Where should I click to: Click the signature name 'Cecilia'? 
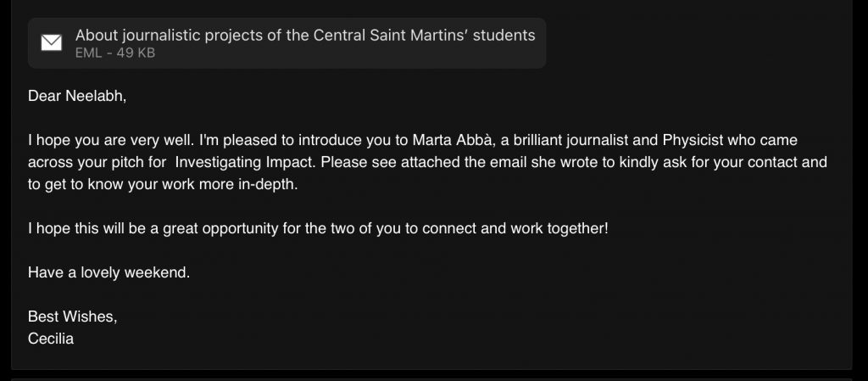[50, 339]
